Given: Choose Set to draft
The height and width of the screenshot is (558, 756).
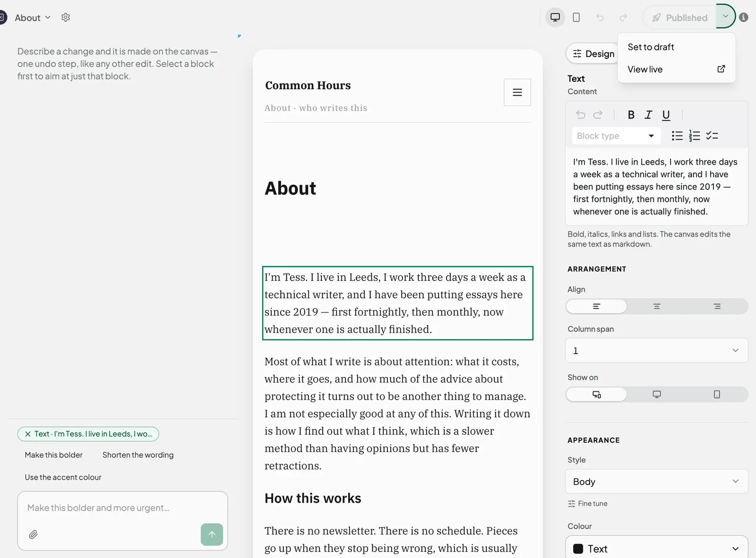Looking at the screenshot, I should tap(677, 47).
